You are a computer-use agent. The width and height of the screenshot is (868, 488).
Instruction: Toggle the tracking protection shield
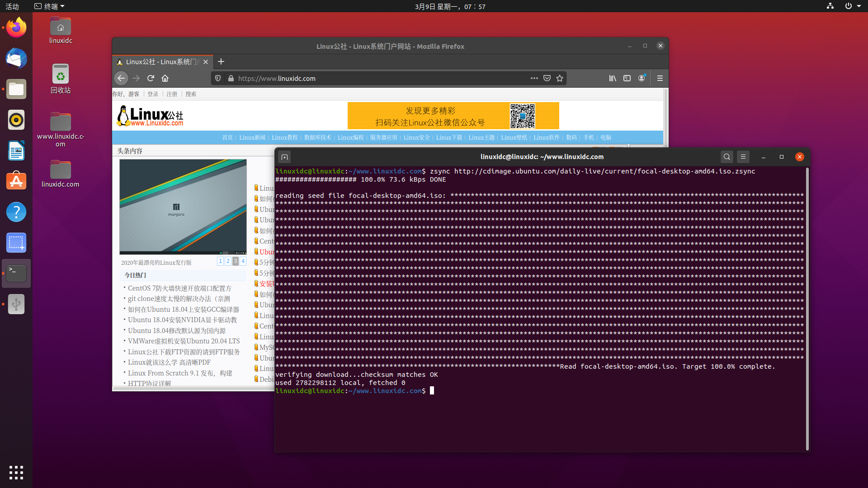point(218,78)
